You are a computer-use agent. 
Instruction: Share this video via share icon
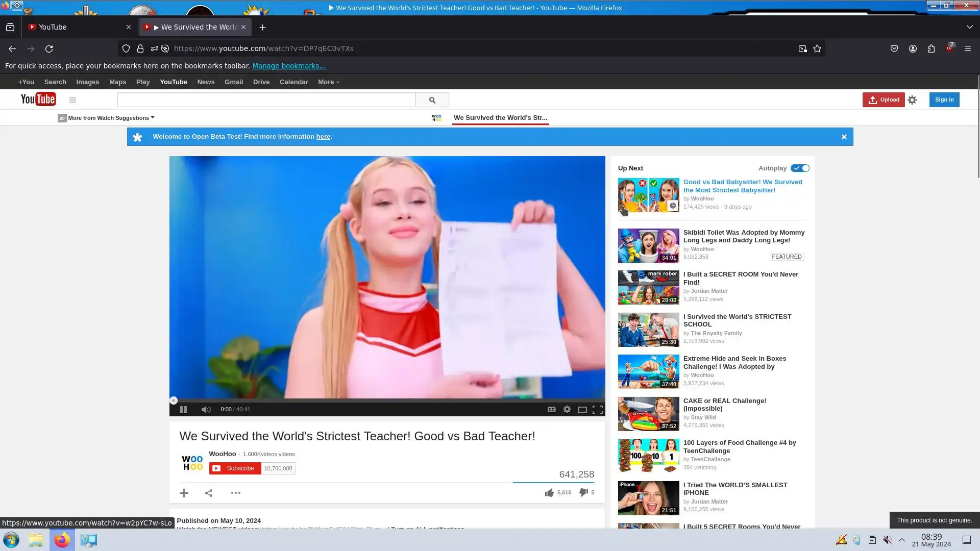[x=209, y=493]
